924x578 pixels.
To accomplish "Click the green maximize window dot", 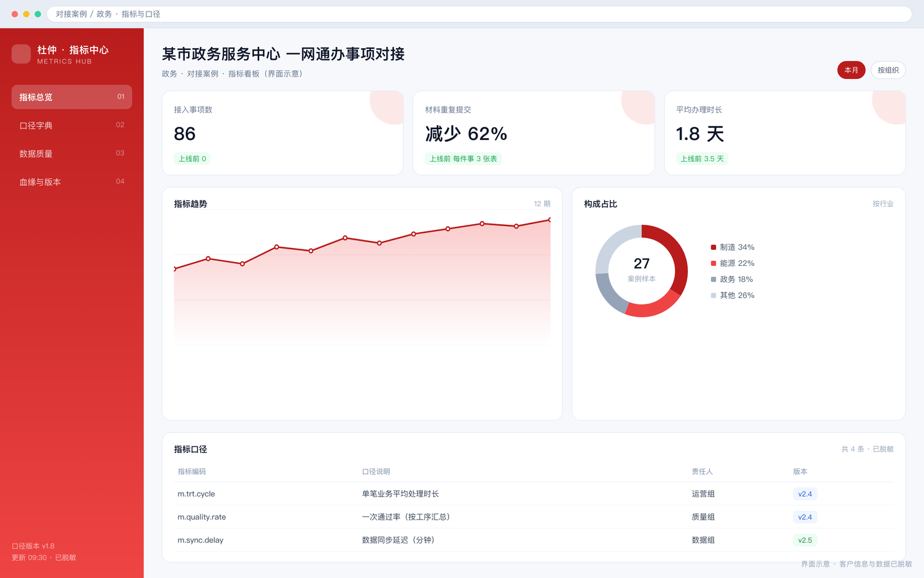I will tap(38, 14).
